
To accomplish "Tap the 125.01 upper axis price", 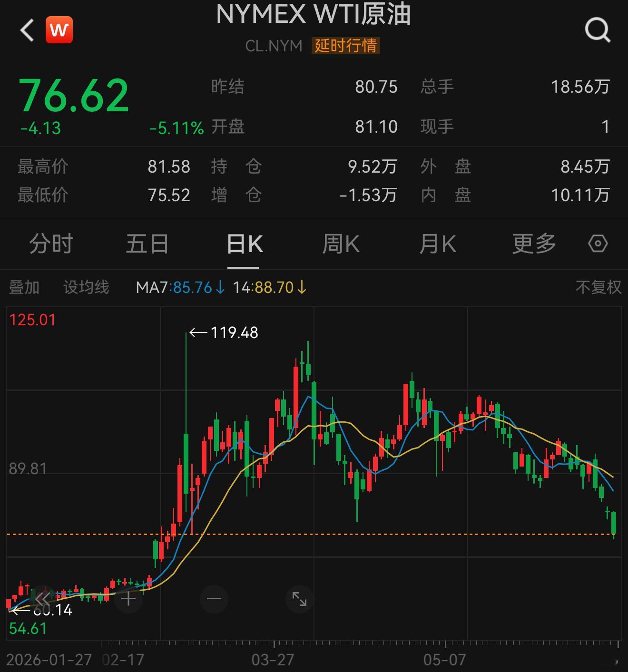I will pyautogui.click(x=32, y=320).
